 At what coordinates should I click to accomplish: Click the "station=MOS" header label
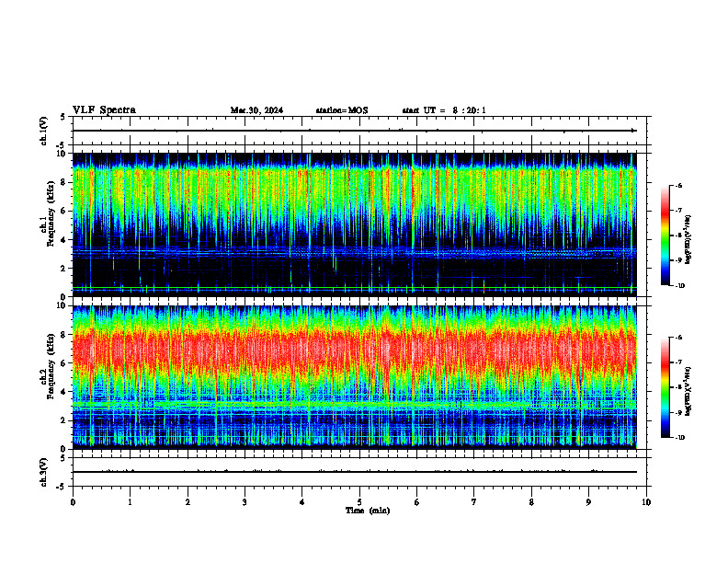click(x=342, y=110)
